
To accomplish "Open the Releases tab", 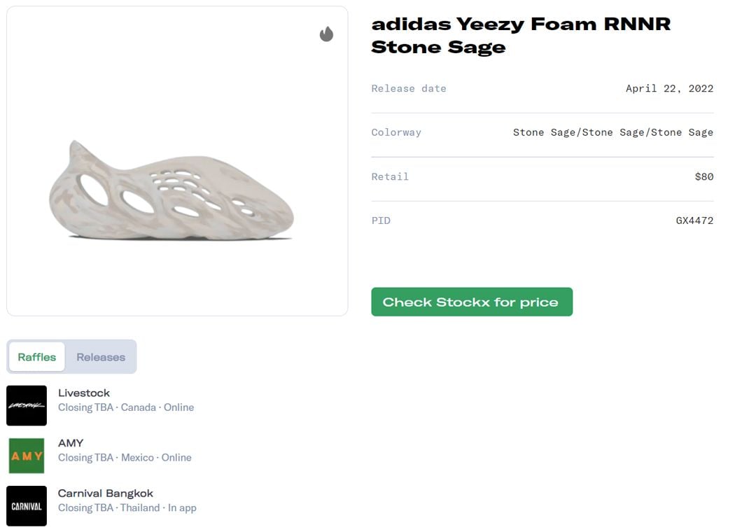I will [x=101, y=357].
